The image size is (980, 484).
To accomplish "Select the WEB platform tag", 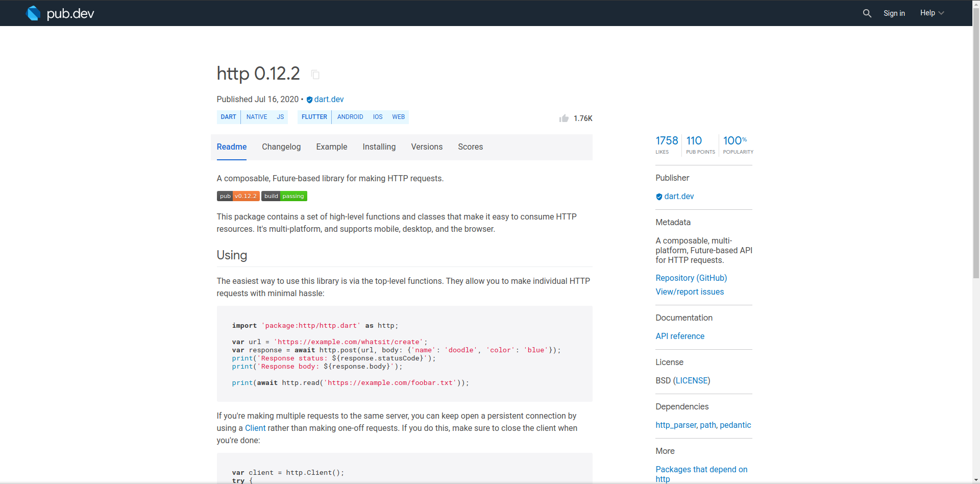I will (399, 117).
